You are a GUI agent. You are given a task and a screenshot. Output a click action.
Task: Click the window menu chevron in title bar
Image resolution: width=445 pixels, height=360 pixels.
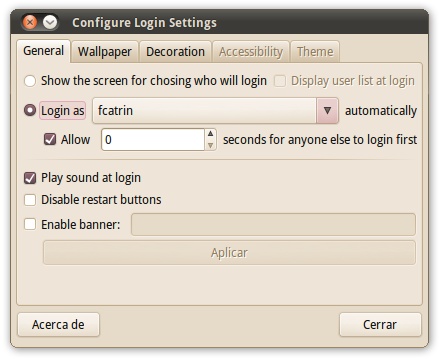(x=50, y=22)
